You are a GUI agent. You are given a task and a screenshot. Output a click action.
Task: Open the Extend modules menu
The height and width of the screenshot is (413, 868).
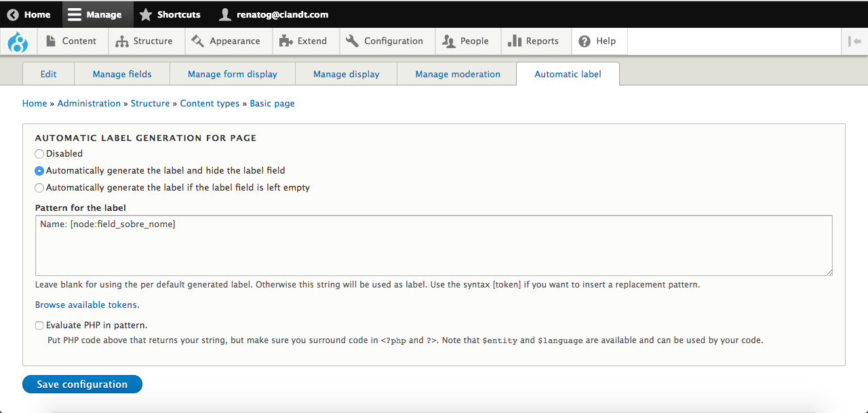[x=303, y=41]
